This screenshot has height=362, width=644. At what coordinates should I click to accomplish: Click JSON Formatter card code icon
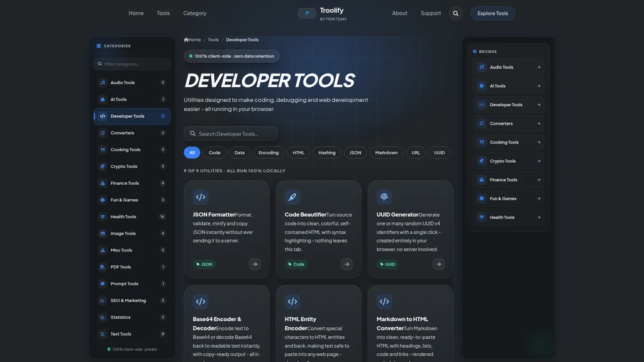pyautogui.click(x=201, y=197)
